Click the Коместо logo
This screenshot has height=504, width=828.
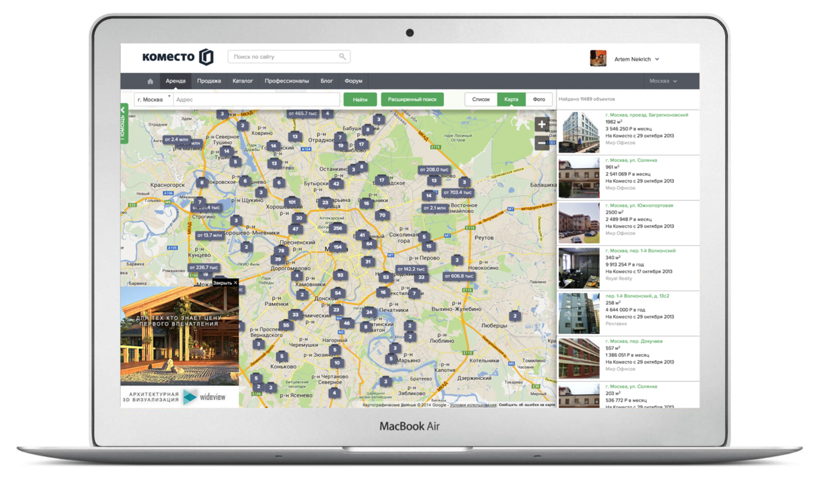[177, 57]
